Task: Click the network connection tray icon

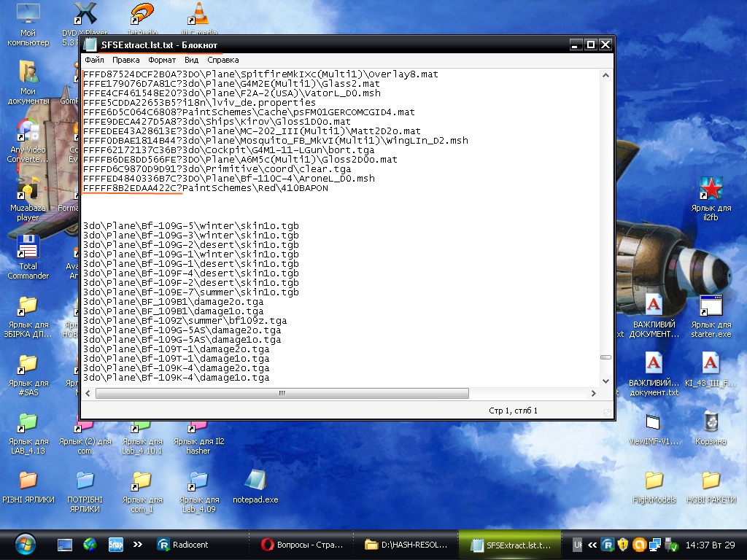Action: (656, 545)
